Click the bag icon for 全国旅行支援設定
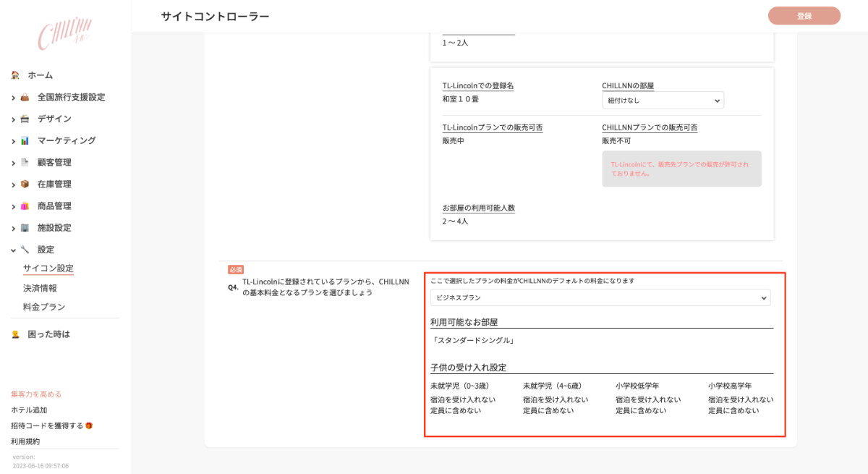This screenshot has width=868, height=474. tap(25, 97)
